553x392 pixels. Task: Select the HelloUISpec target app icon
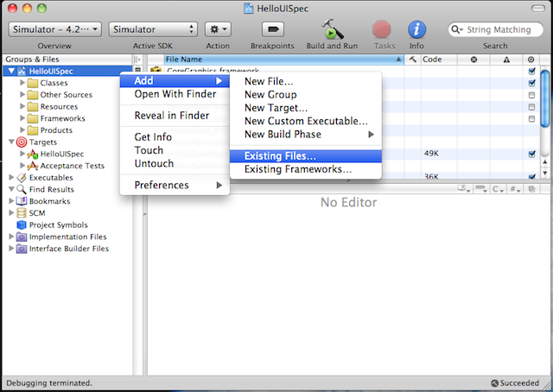pyautogui.click(x=33, y=154)
